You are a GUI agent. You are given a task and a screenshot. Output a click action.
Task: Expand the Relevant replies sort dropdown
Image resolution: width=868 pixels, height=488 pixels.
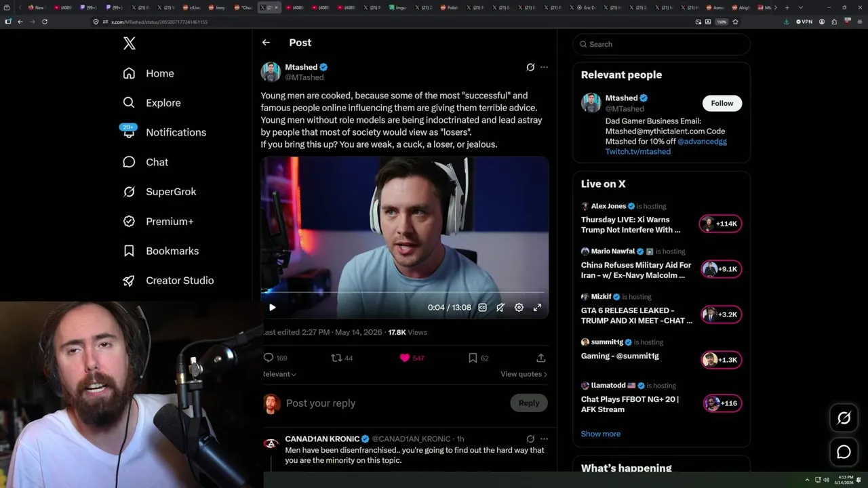click(279, 374)
